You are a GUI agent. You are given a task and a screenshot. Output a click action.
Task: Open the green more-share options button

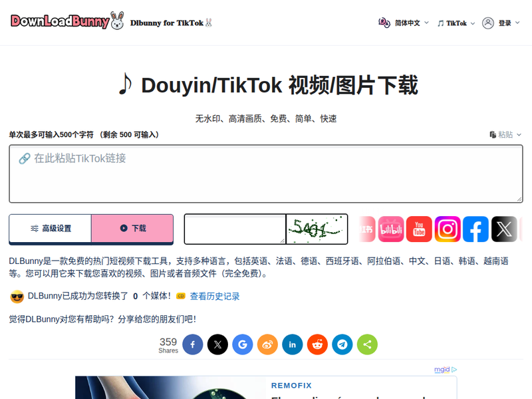point(367,344)
